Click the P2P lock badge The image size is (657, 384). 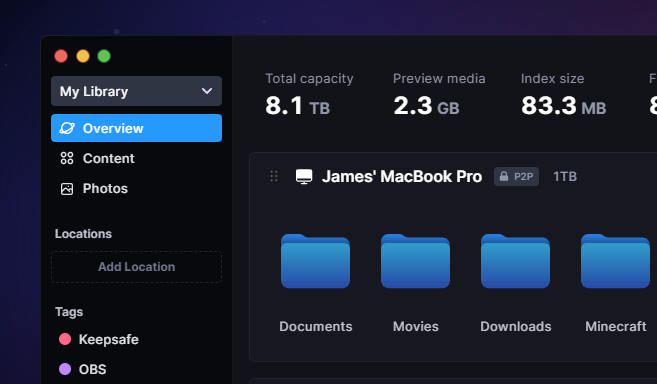click(516, 176)
